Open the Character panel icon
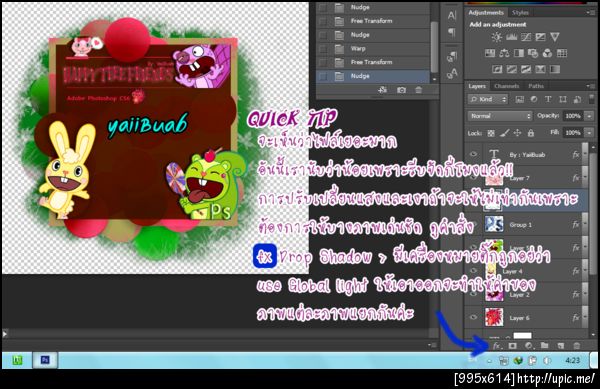 [452, 15]
